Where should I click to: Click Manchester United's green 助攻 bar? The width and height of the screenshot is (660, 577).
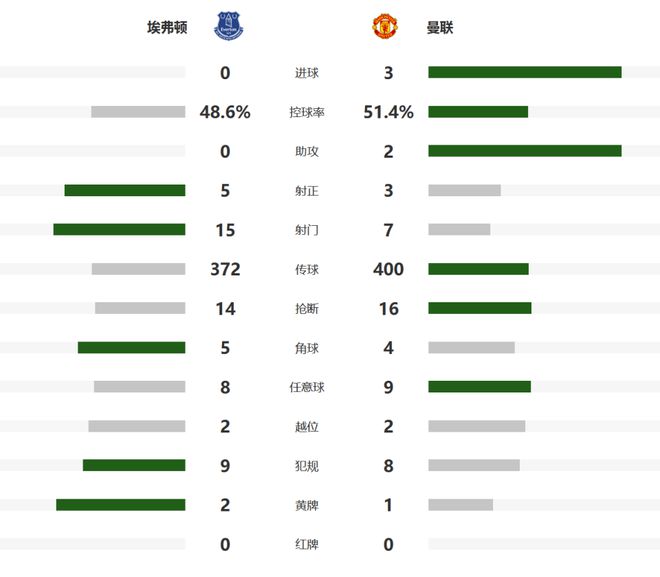pyautogui.click(x=524, y=151)
